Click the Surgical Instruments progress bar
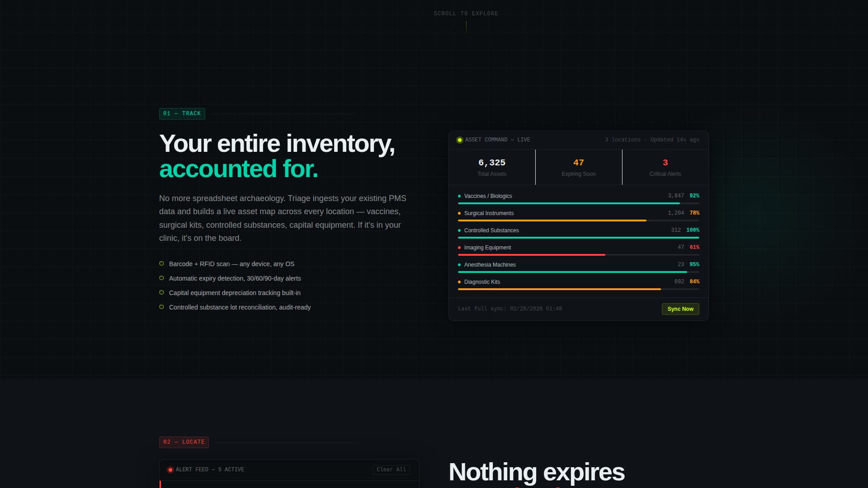Screen dimensions: 868x488 pos(579,220)
